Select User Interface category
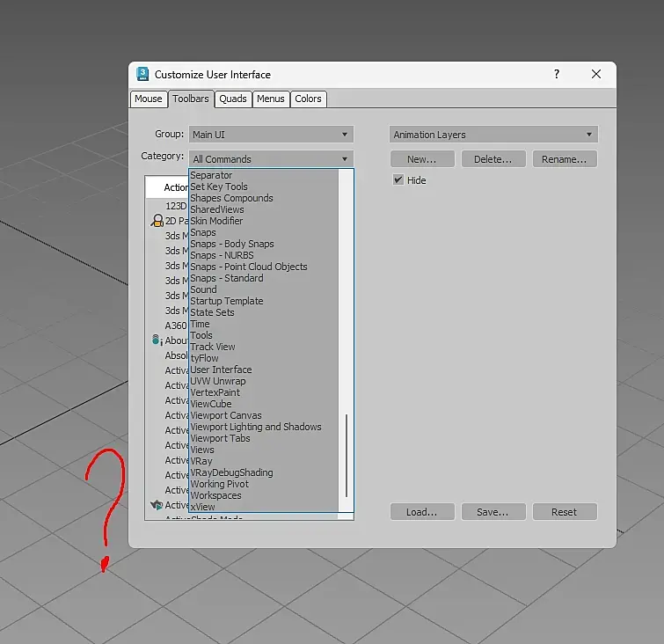The height and width of the screenshot is (644, 664). point(264,370)
